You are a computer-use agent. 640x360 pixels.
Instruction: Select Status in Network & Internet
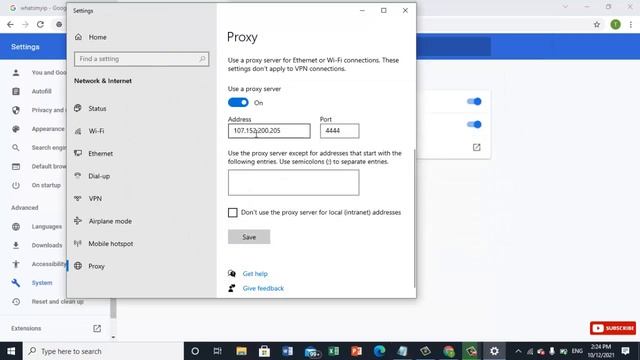(97, 109)
